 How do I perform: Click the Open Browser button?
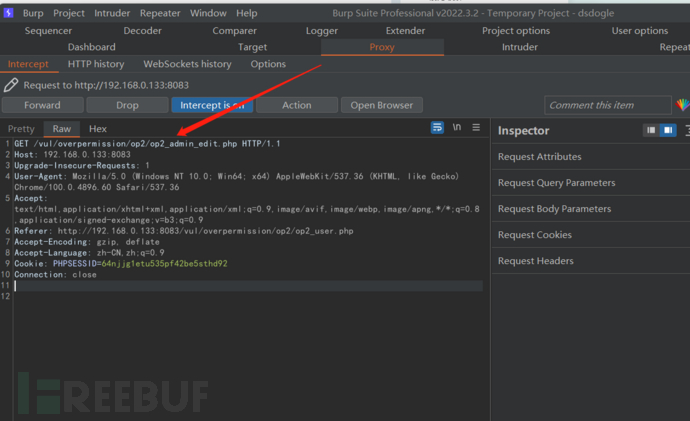[382, 105]
